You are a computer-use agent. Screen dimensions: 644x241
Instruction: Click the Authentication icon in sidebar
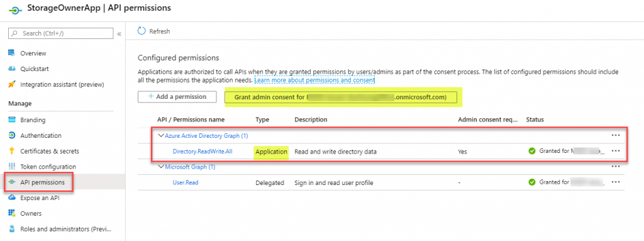coord(11,135)
